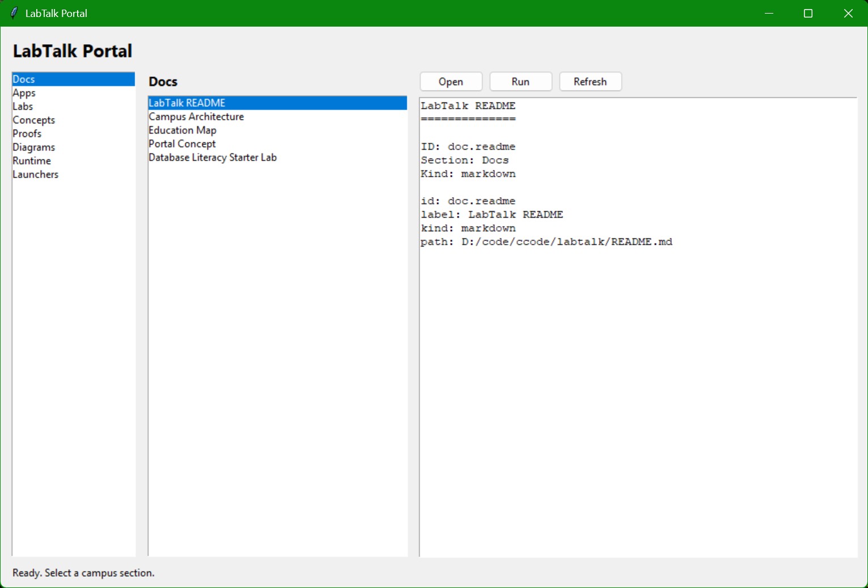The image size is (868, 588).
Task: Open the Launchers section
Action: (x=73, y=174)
